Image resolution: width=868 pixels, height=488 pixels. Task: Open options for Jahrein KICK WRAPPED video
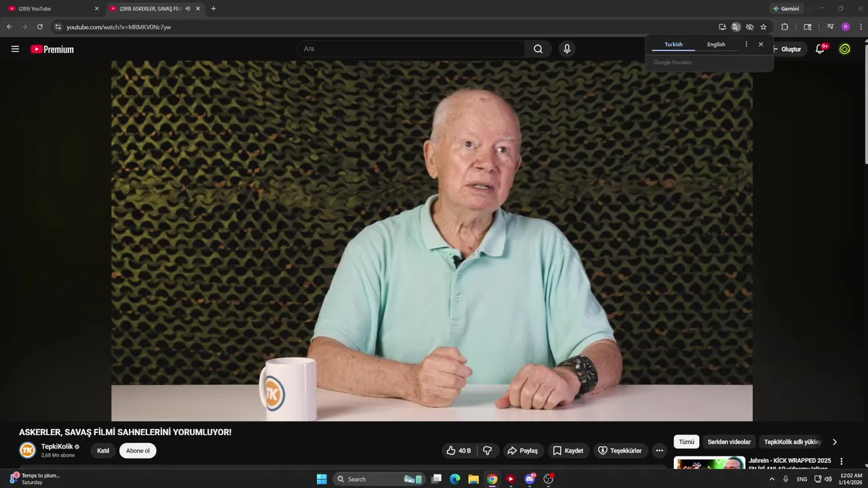coord(842,462)
